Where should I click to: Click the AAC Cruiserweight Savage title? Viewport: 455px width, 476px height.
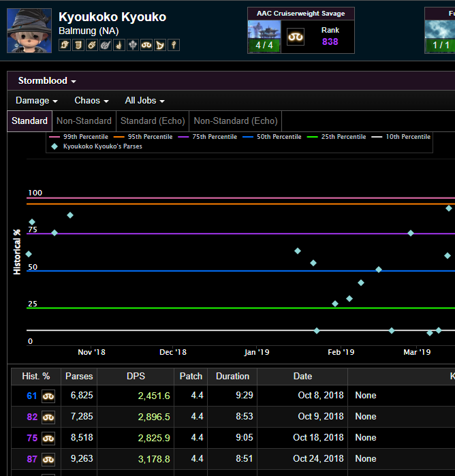pos(300,14)
